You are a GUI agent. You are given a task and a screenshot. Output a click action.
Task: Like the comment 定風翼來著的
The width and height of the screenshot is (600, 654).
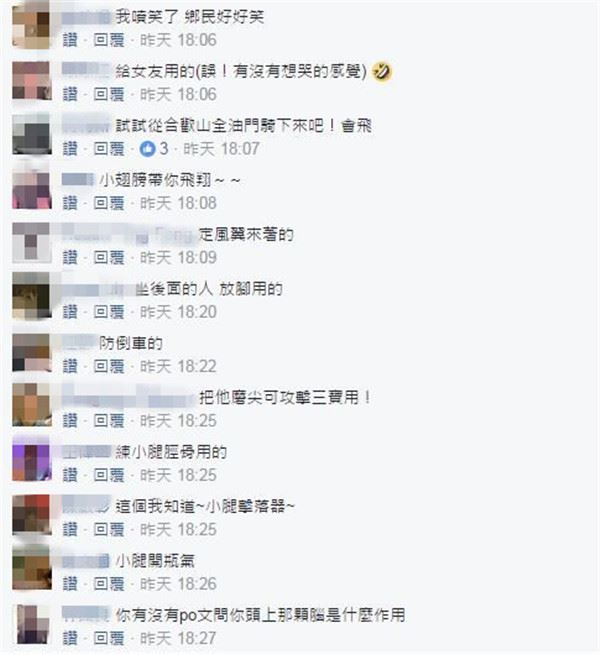[70, 257]
